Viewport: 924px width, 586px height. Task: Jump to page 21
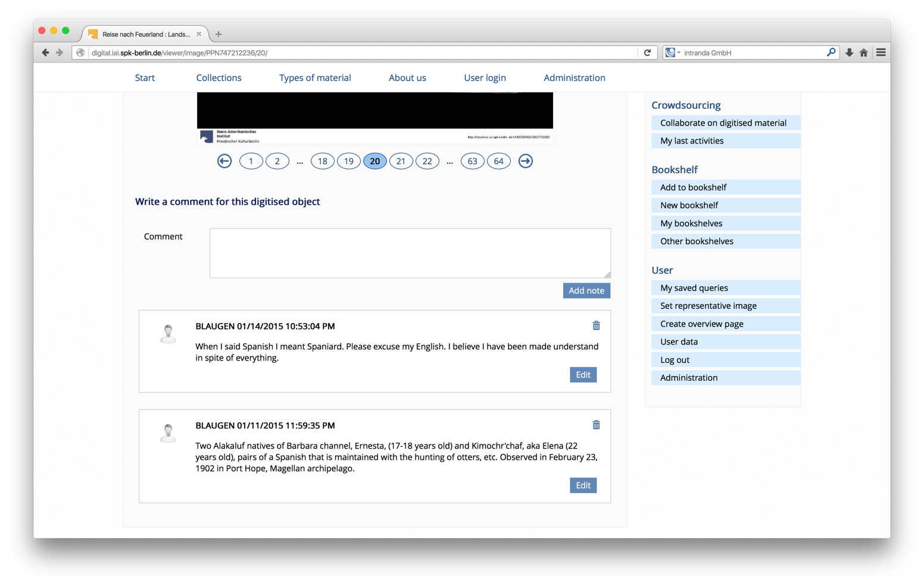(401, 161)
